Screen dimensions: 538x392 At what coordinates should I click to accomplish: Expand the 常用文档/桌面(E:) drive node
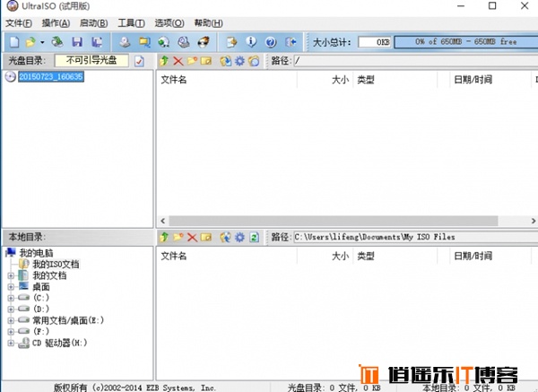tap(11, 320)
